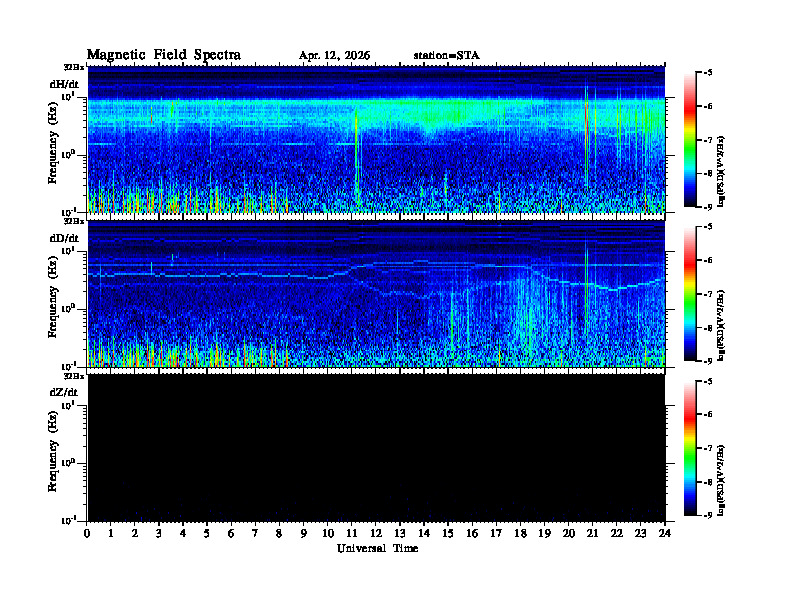792x612 pixels.
Task: Click hour 7 on the Universal Time axis
Action: [x=255, y=533]
